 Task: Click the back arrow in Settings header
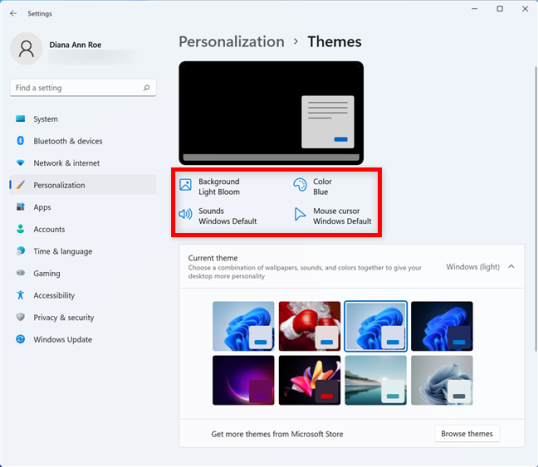point(13,13)
